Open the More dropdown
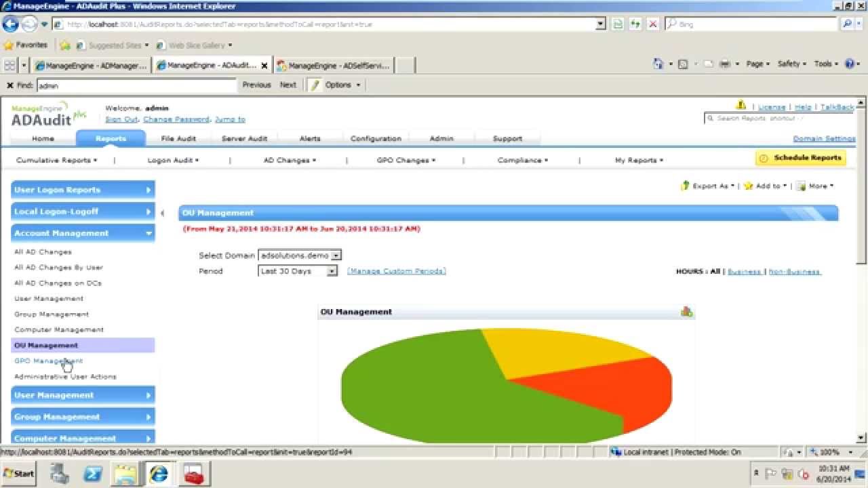 pos(815,186)
